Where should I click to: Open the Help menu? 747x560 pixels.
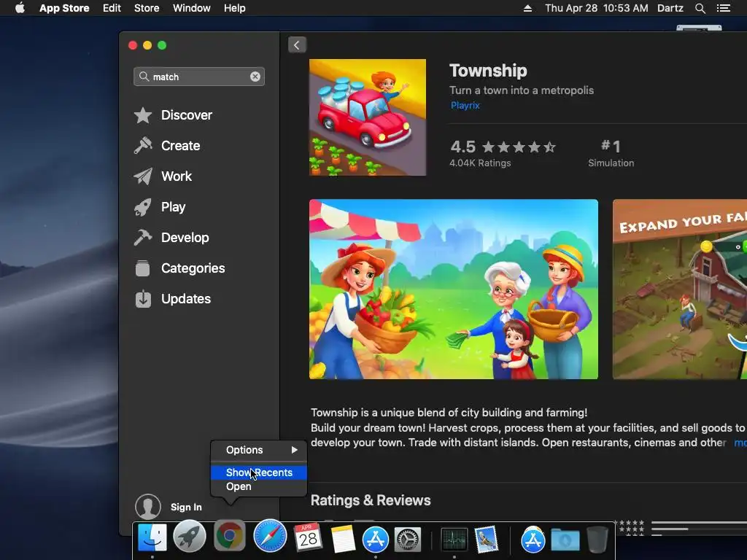(235, 8)
